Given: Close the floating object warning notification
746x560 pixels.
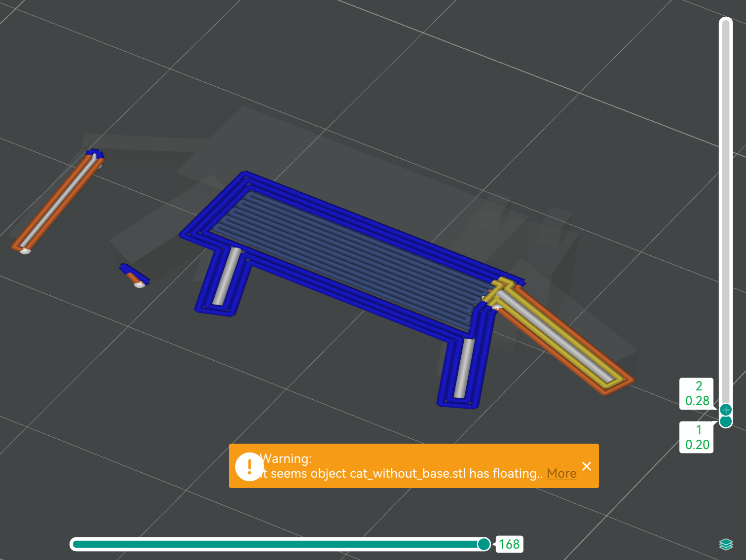Looking at the screenshot, I should [x=587, y=466].
